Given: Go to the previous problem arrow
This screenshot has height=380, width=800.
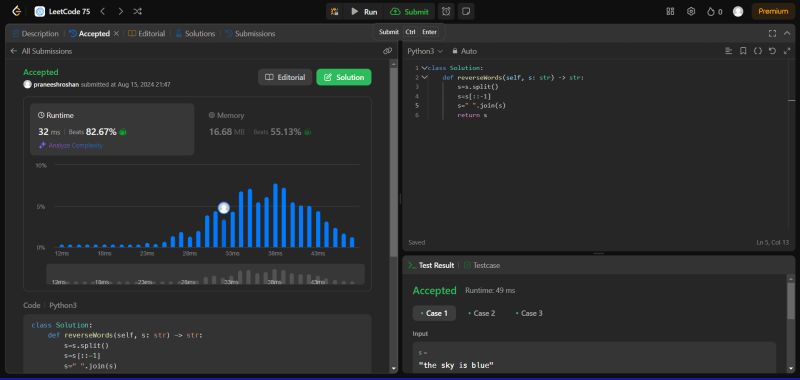Looking at the screenshot, I should 103,11.
